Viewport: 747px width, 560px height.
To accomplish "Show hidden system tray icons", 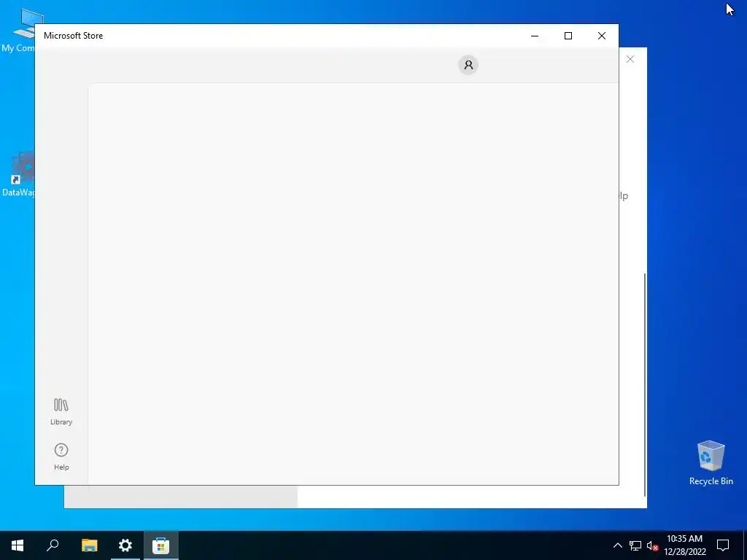I will point(617,545).
